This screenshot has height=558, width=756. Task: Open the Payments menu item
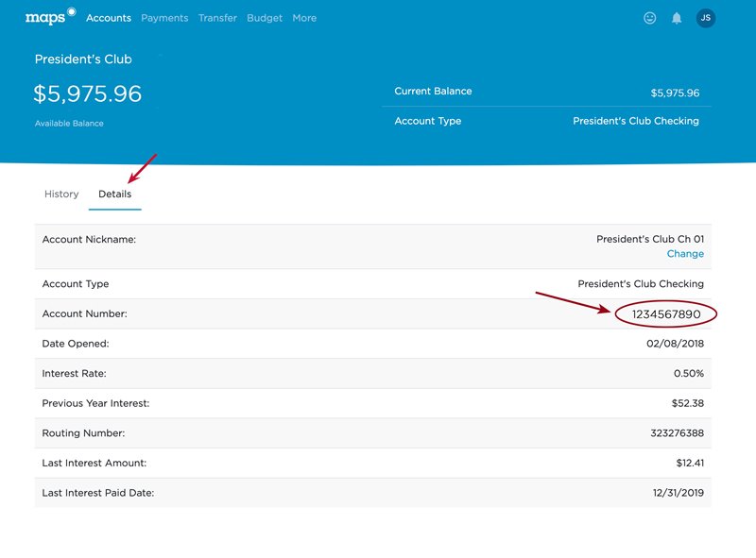(164, 18)
